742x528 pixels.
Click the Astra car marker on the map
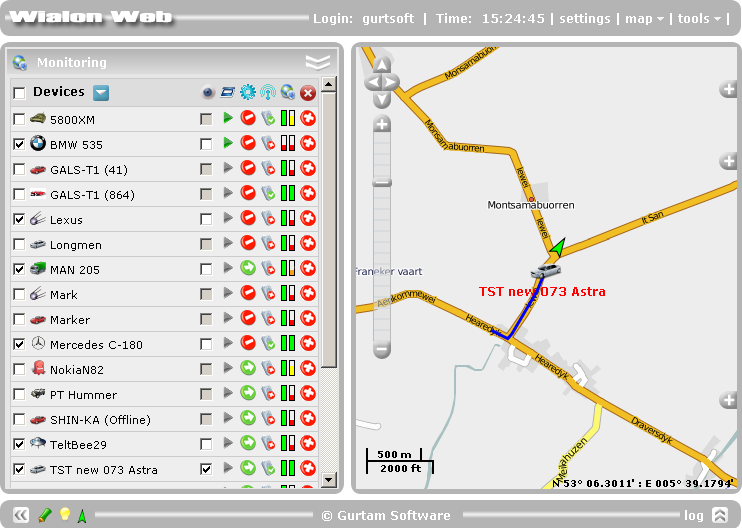[x=546, y=271]
